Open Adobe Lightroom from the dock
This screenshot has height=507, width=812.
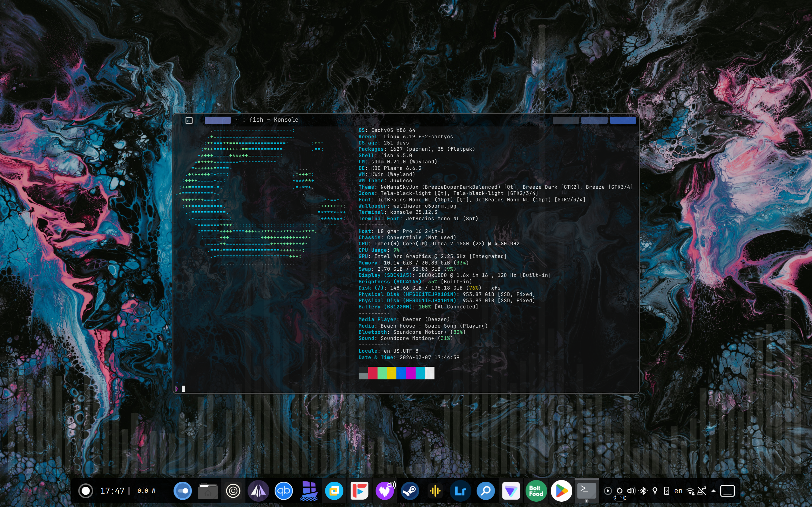point(460,491)
